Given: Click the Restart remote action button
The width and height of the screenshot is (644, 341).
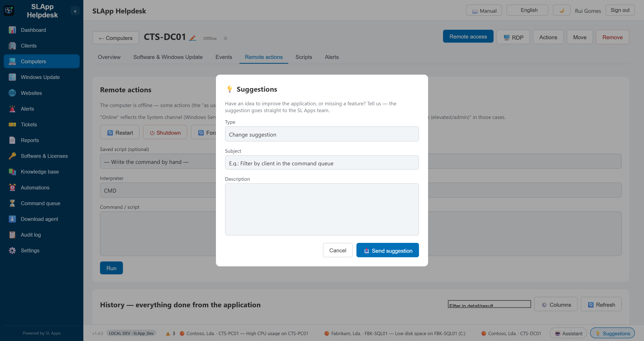Looking at the screenshot, I should tap(120, 132).
